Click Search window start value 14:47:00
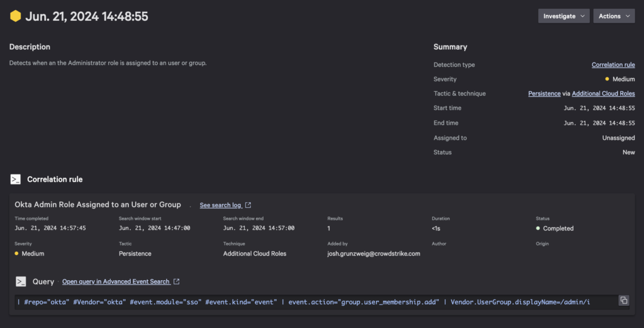 (155, 228)
